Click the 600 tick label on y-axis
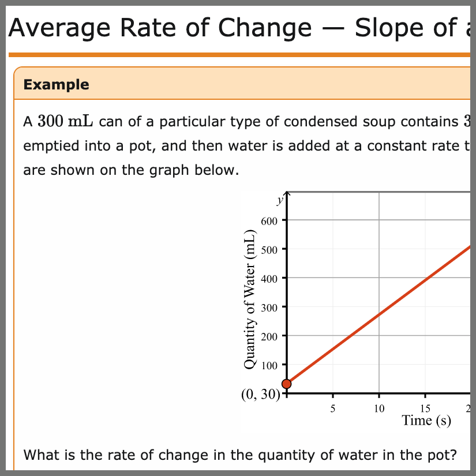This screenshot has height=476, width=476. (x=269, y=220)
